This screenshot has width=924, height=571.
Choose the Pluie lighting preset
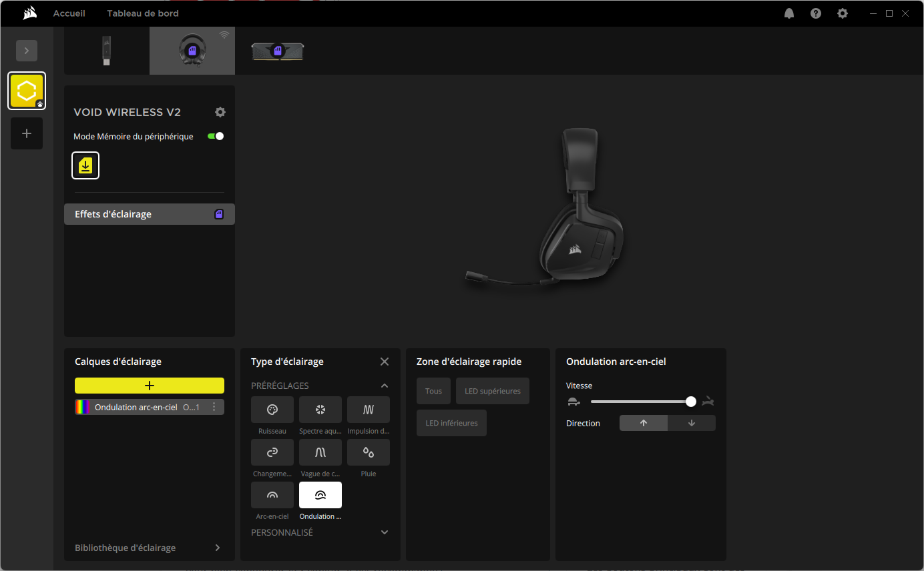point(369,452)
